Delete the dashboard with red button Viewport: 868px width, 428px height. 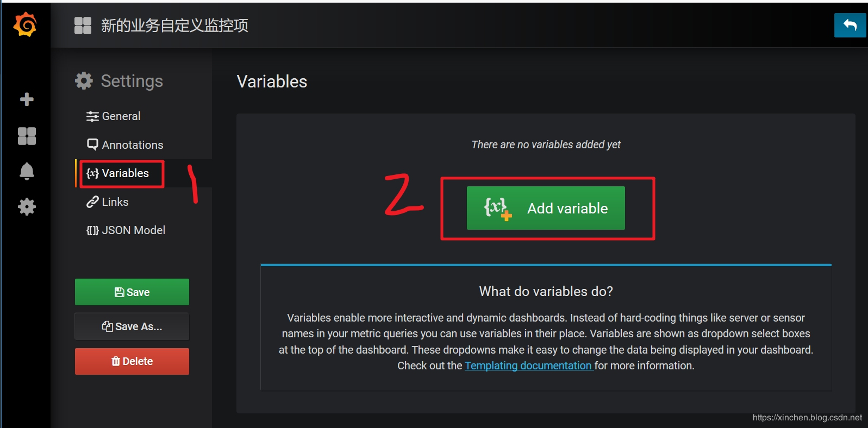[132, 361]
